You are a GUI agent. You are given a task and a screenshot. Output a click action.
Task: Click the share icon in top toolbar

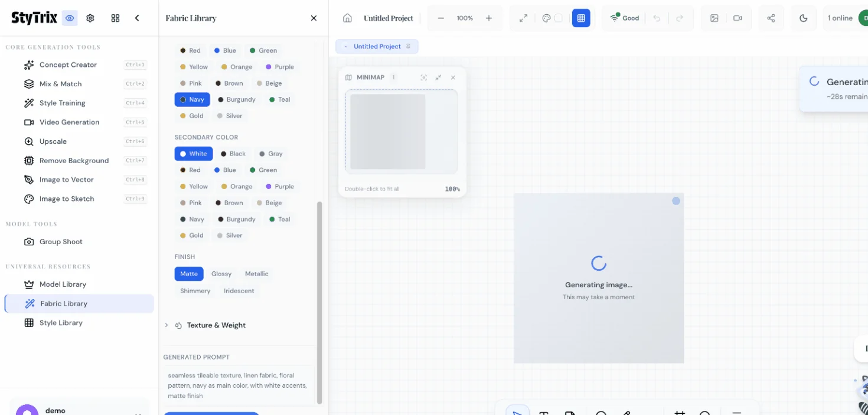tap(771, 18)
